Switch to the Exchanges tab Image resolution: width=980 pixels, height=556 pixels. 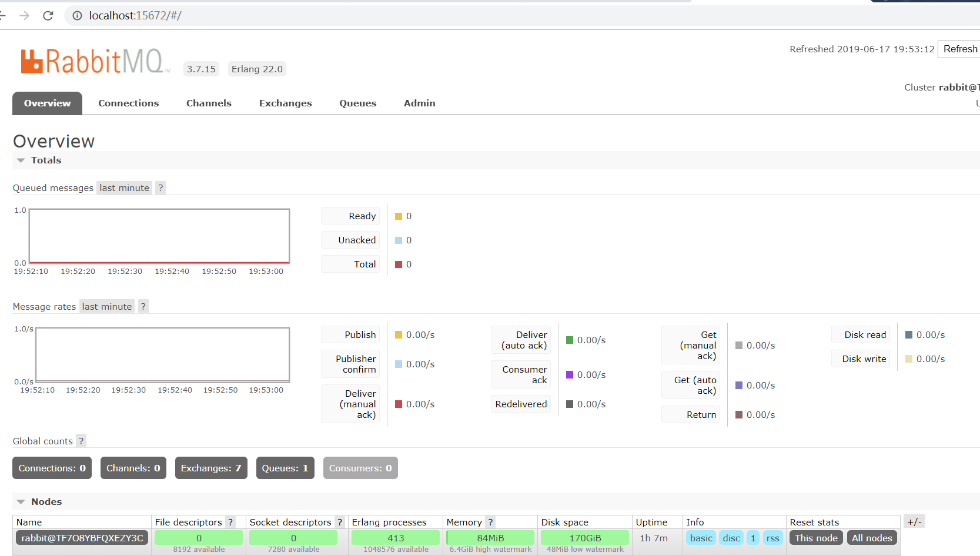click(x=285, y=103)
